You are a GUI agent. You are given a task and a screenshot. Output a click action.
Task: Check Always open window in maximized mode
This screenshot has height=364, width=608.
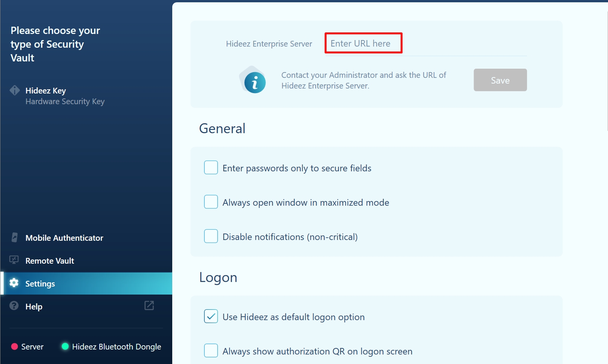(x=211, y=202)
